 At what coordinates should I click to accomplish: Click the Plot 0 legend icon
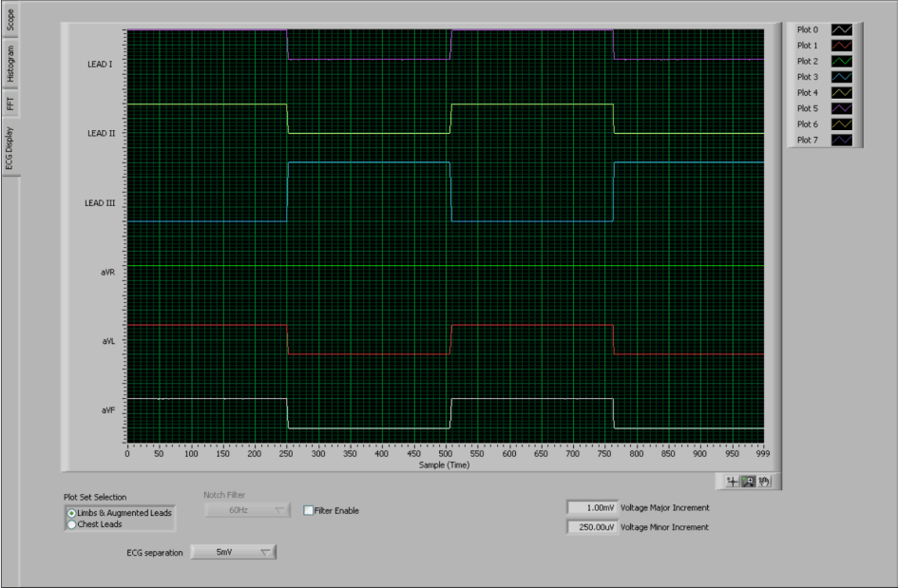(x=841, y=29)
